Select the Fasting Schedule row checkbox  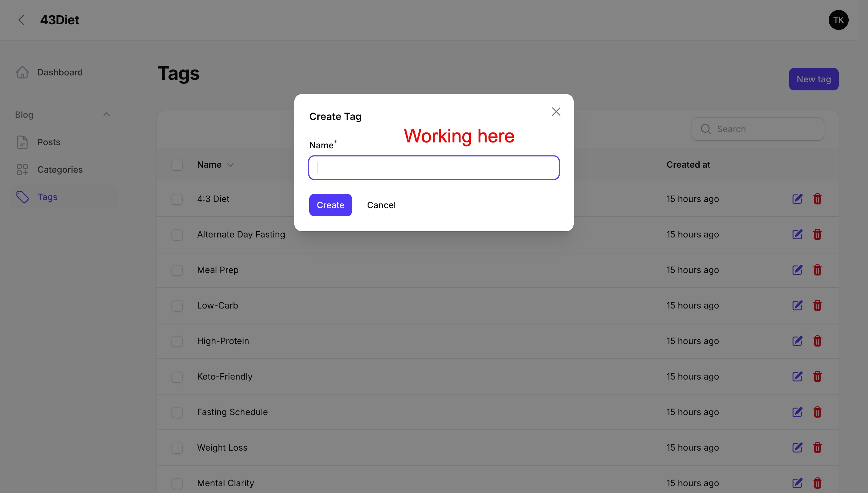(x=177, y=412)
